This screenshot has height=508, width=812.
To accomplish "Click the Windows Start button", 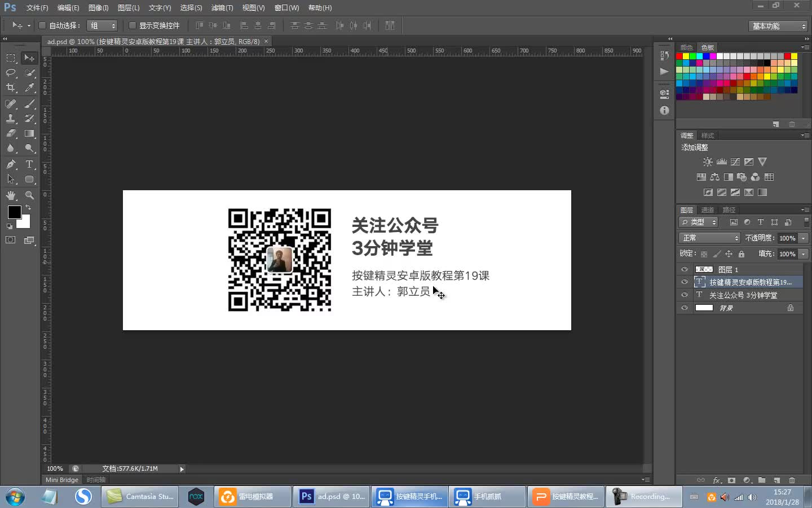I will point(15,497).
